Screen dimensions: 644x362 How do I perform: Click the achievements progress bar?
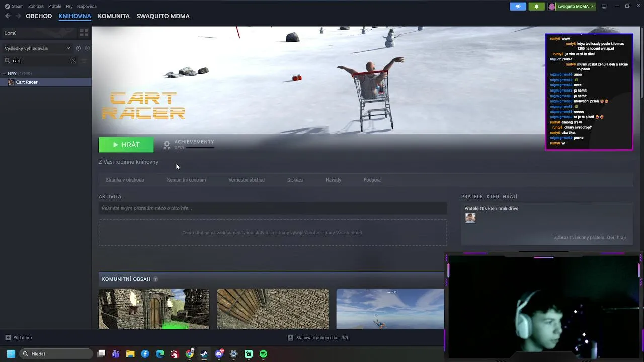200,148
